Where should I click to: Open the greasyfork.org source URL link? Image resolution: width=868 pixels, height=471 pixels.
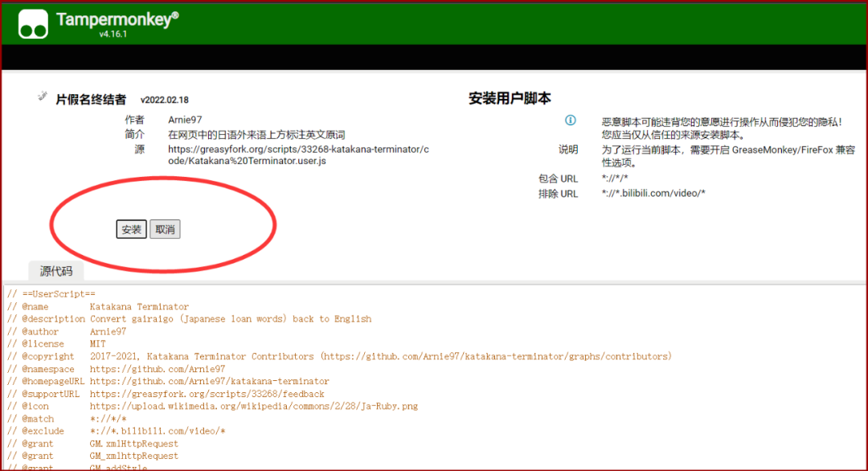[x=298, y=155]
